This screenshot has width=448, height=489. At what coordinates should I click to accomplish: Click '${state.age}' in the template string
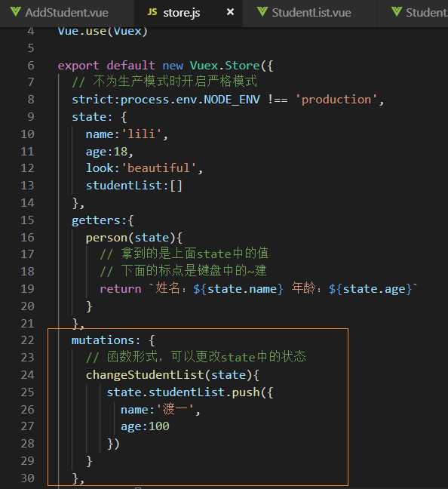(x=370, y=289)
